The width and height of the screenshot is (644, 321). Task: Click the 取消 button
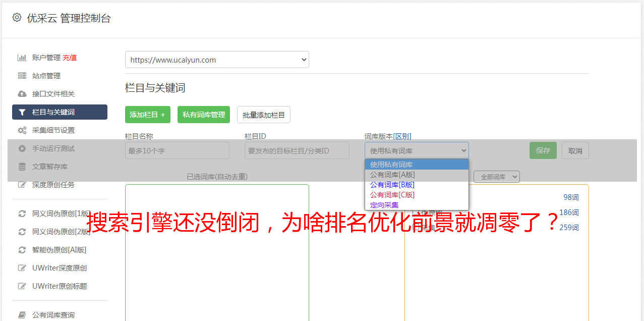(x=575, y=150)
